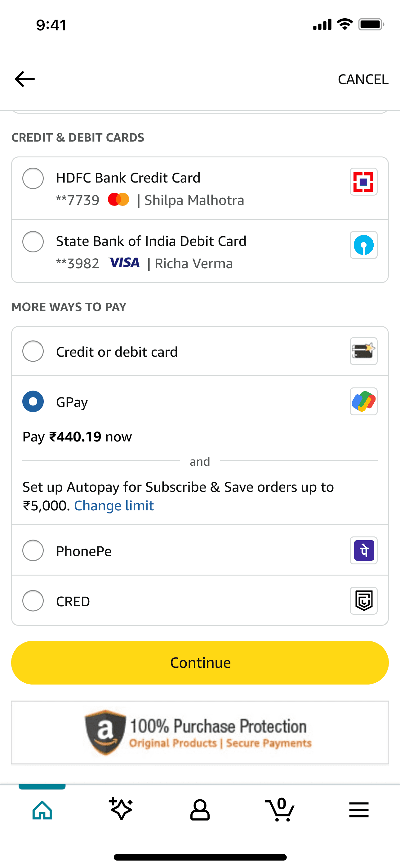Select Credit or debit card option
Image resolution: width=400 pixels, height=868 pixels.
click(200, 351)
